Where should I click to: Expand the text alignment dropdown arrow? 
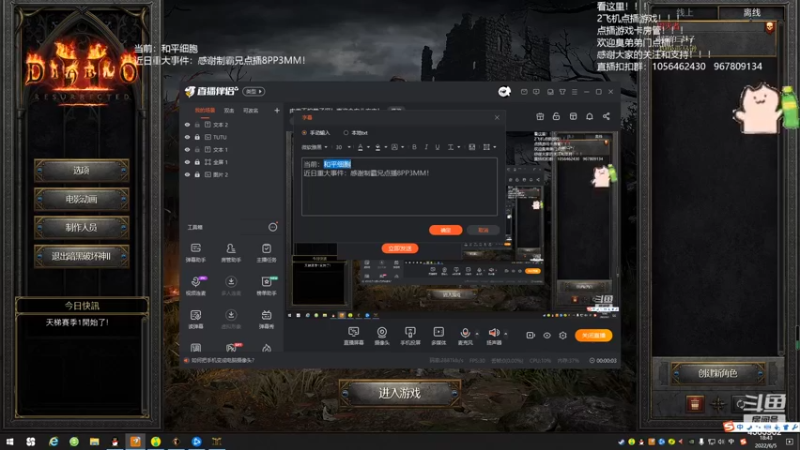click(494, 147)
